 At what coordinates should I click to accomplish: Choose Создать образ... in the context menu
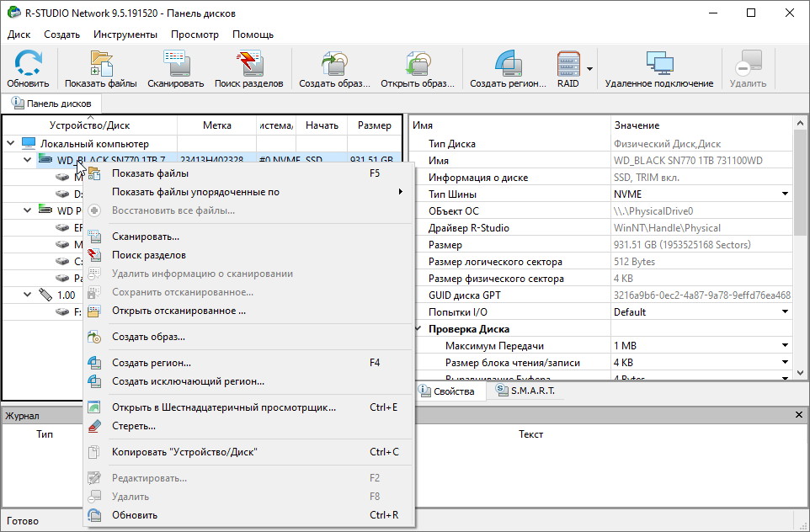tap(248, 337)
